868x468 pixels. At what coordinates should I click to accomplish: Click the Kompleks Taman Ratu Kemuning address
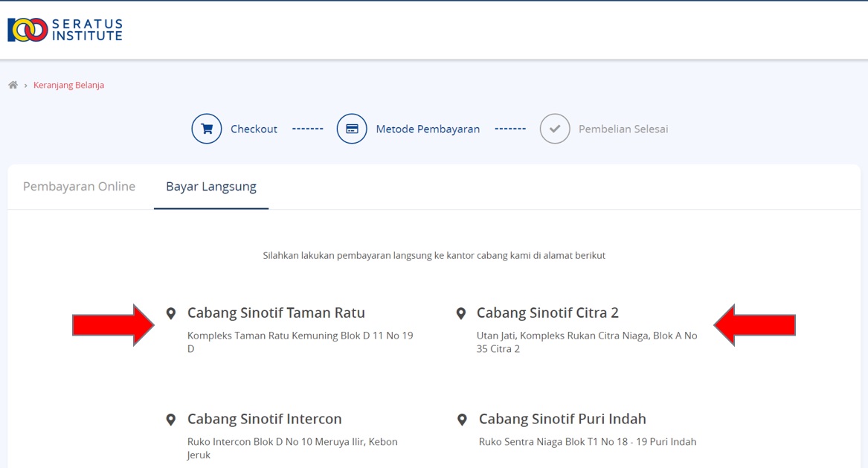(300, 342)
